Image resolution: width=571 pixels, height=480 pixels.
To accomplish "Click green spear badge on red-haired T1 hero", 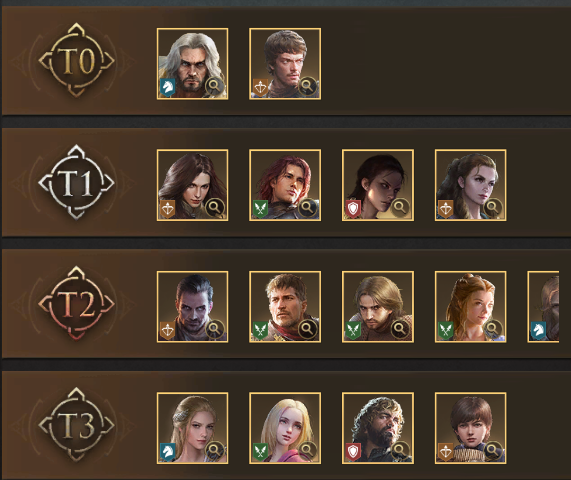I will tap(260, 209).
